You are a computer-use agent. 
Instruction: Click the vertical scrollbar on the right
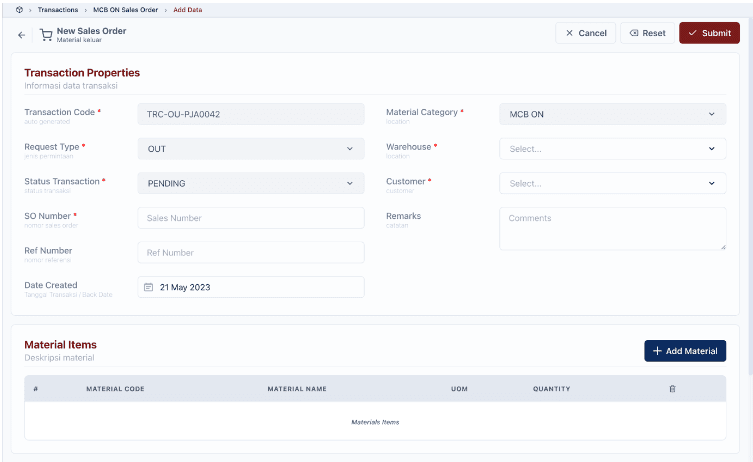click(x=751, y=197)
